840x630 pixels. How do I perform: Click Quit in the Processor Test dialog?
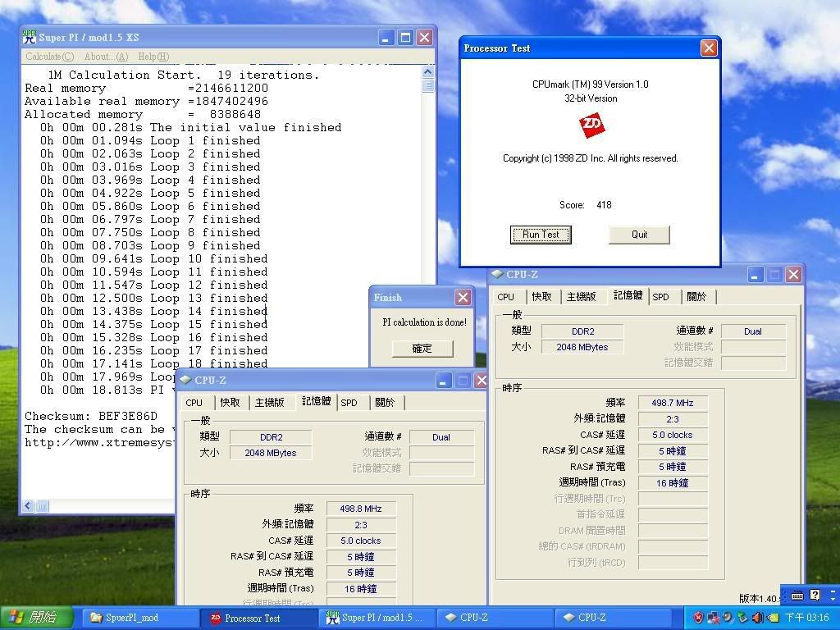coord(639,235)
